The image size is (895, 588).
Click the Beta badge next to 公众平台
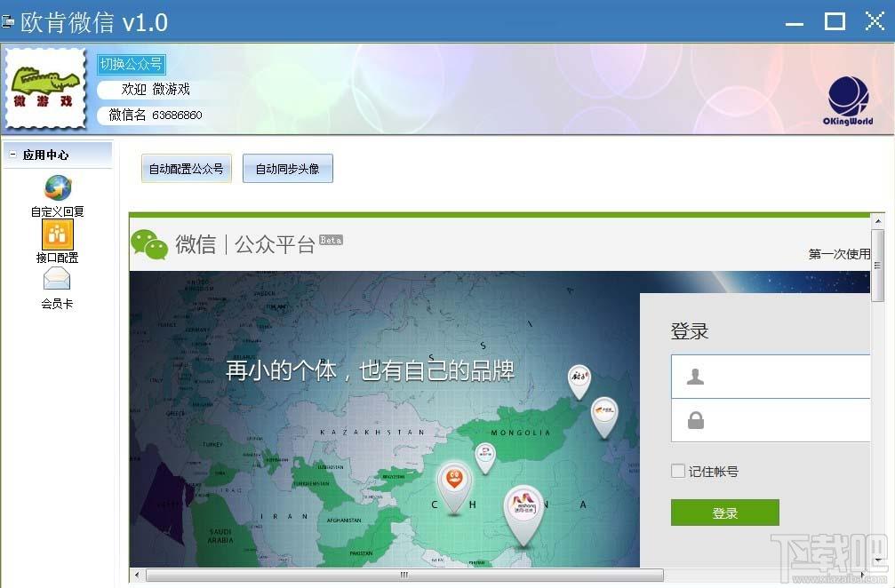(x=331, y=240)
